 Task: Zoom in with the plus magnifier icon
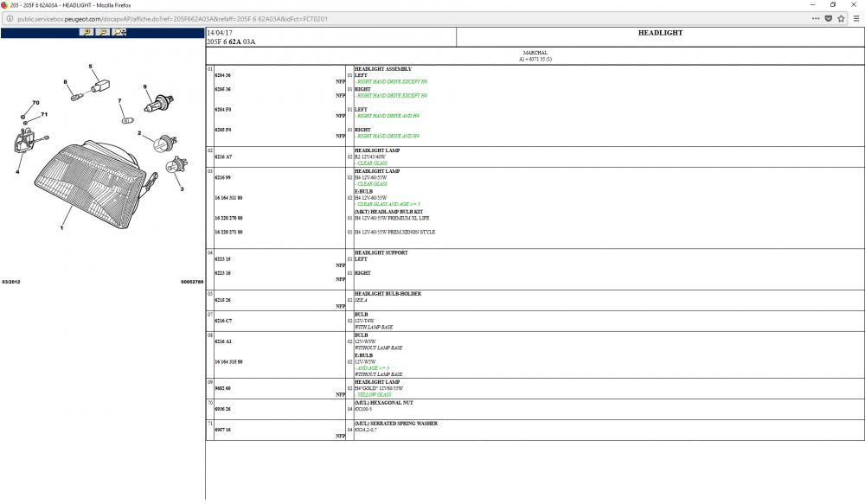[86, 32]
